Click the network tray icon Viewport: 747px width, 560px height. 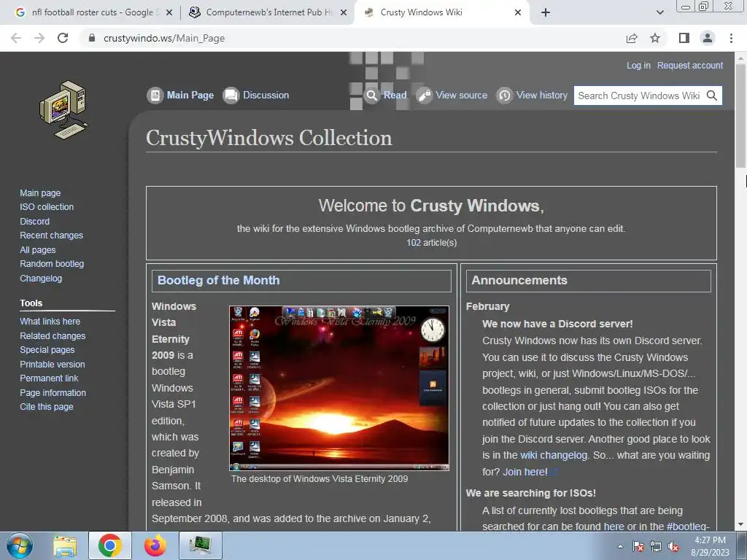656,546
